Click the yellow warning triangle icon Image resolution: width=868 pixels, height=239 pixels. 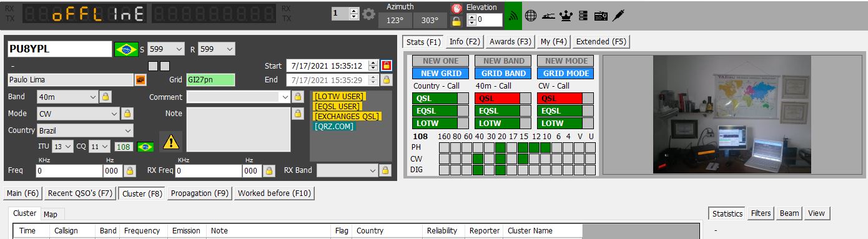pyautogui.click(x=170, y=142)
